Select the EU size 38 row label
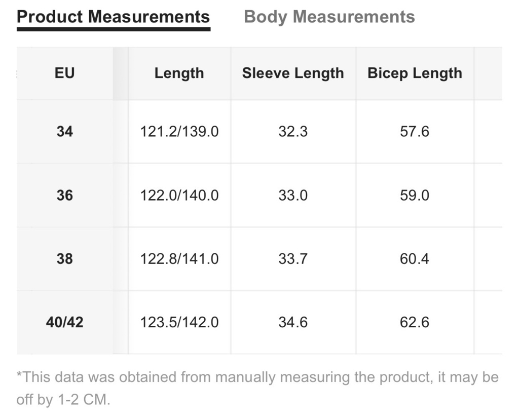The width and height of the screenshot is (519, 420). tap(64, 259)
